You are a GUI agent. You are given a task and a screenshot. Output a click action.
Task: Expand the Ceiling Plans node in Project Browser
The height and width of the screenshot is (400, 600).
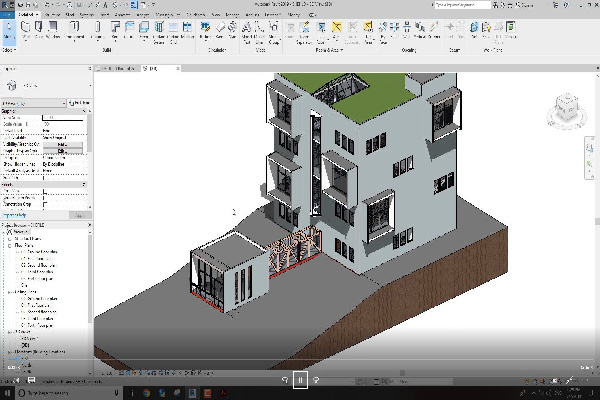click(x=9, y=292)
